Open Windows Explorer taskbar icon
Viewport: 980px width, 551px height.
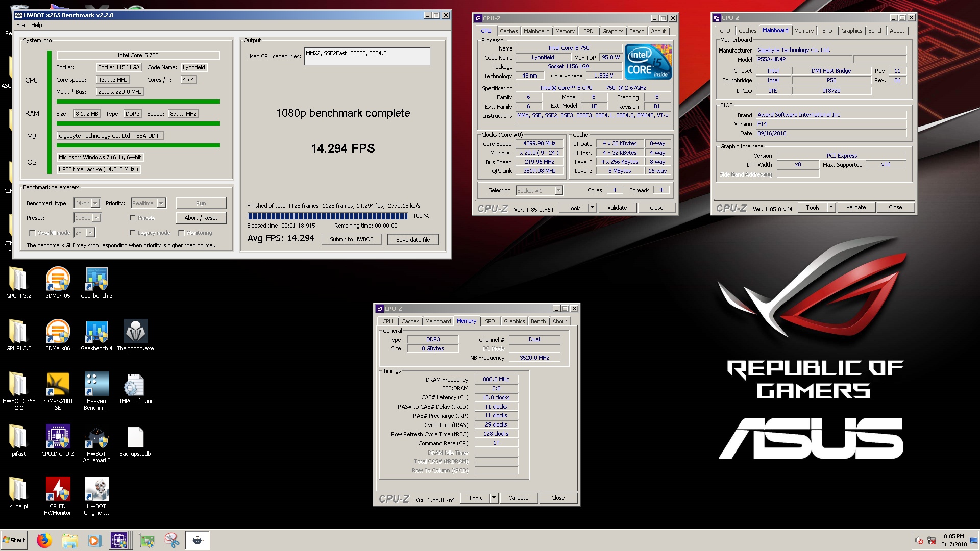point(70,540)
